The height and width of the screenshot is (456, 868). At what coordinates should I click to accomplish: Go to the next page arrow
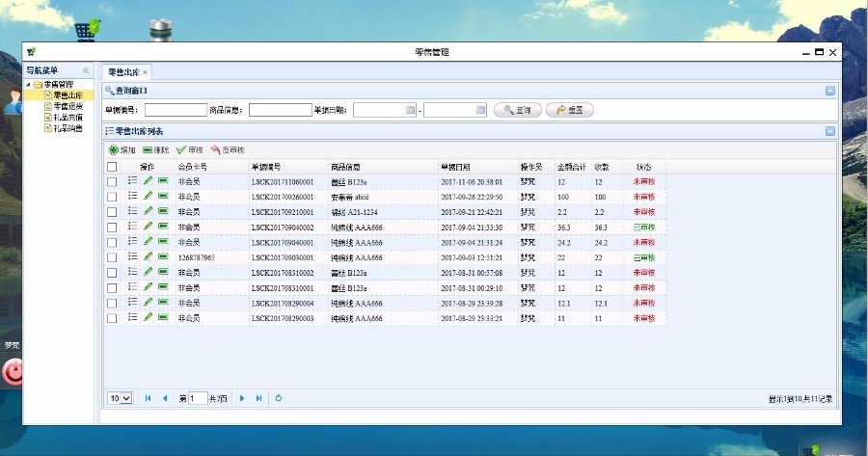pos(242,398)
